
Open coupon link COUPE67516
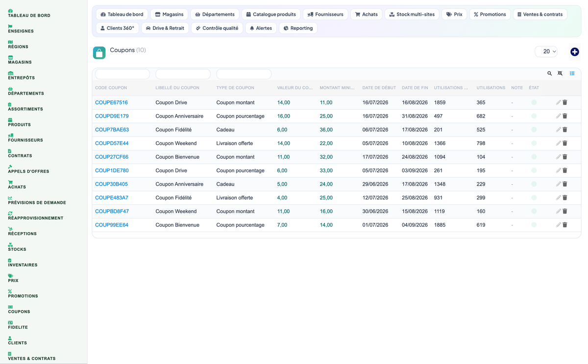point(111,102)
